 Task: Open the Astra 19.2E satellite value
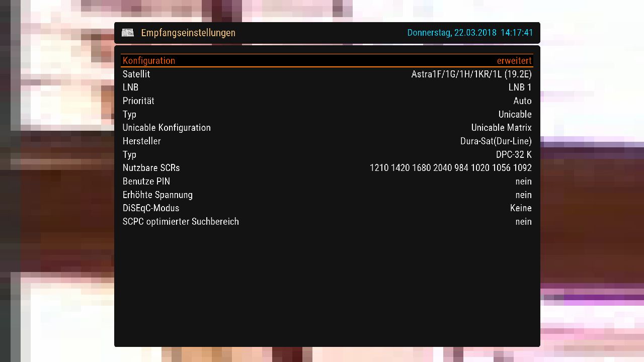471,74
